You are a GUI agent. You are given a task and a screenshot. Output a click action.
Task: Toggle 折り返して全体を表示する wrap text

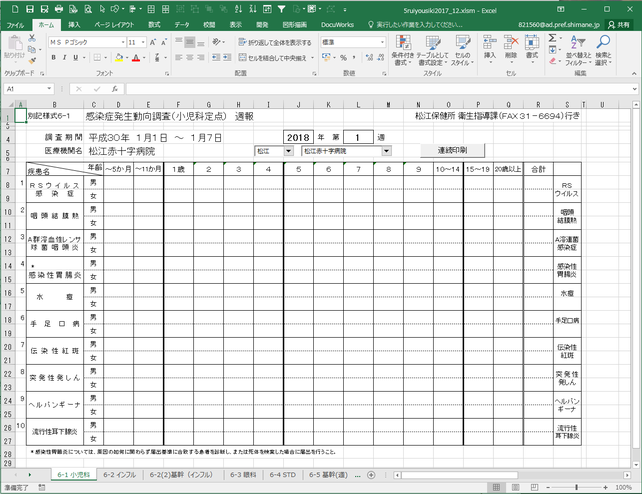coord(275,43)
